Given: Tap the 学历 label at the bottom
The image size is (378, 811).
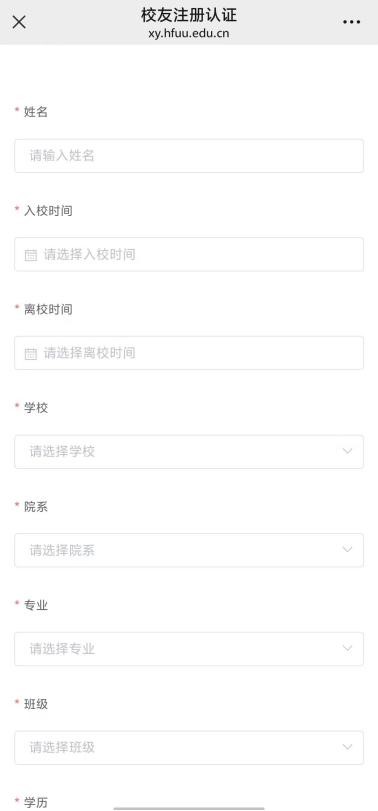Looking at the screenshot, I should point(36,802).
